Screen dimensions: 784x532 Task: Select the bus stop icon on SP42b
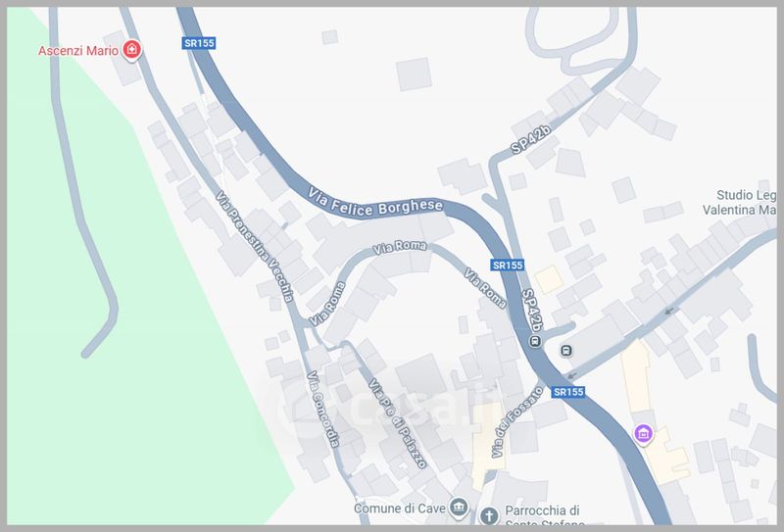pyautogui.click(x=535, y=342)
